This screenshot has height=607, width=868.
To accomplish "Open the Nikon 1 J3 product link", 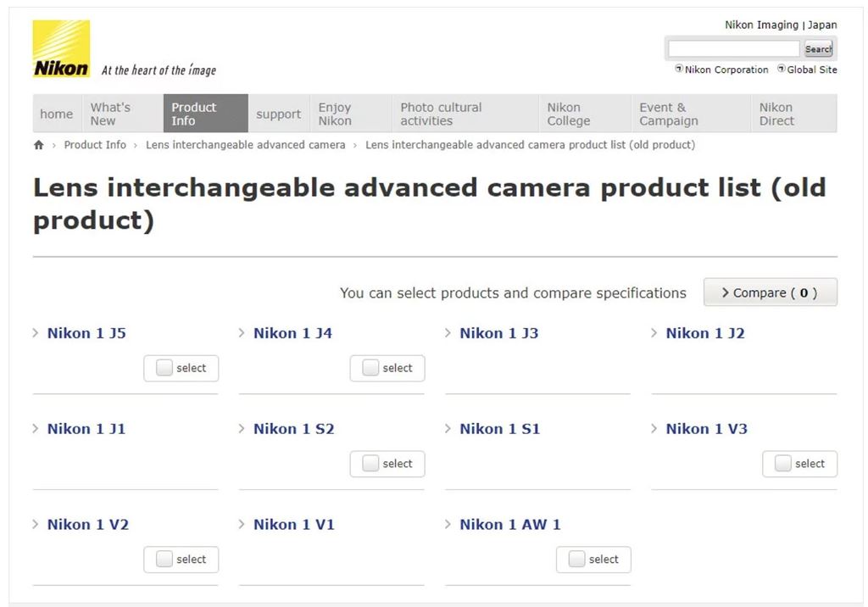I will tap(498, 333).
